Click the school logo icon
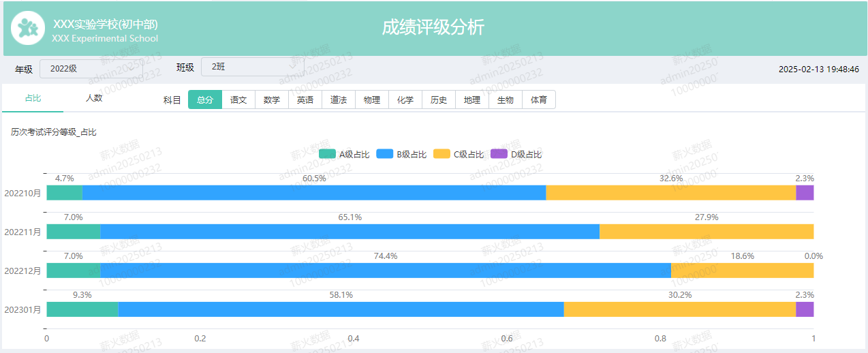This screenshot has width=868, height=353. coord(28,28)
